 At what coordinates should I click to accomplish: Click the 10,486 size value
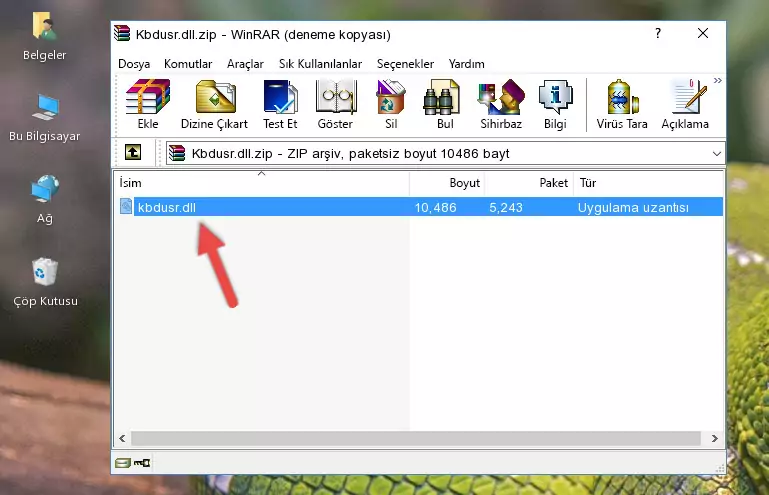(436, 208)
